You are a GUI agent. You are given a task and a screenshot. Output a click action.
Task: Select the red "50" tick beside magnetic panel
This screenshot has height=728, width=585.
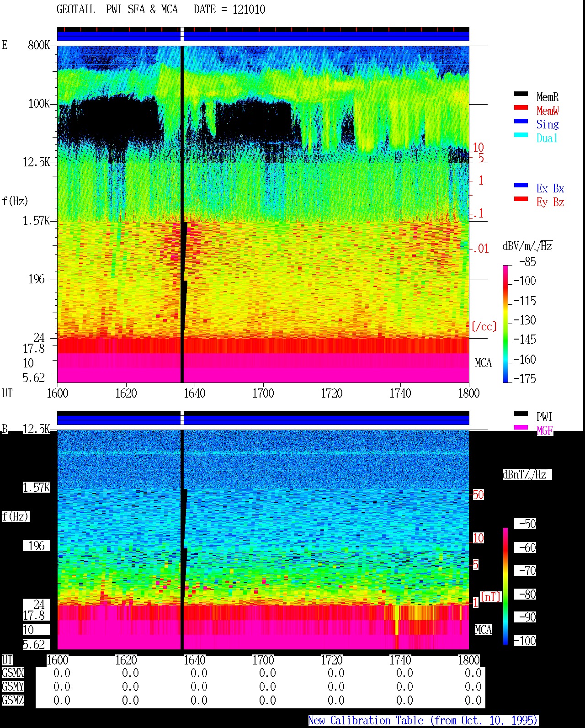pyautogui.click(x=478, y=494)
